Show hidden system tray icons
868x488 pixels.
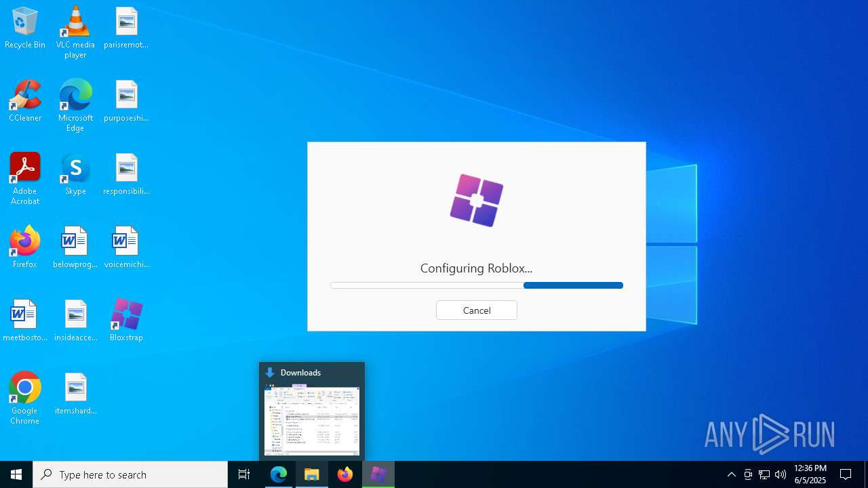point(732,474)
